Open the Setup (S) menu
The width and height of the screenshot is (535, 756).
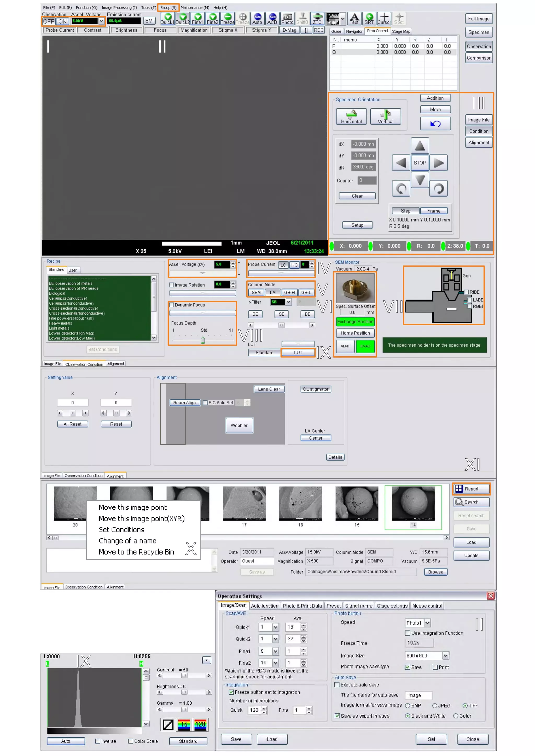point(168,7)
